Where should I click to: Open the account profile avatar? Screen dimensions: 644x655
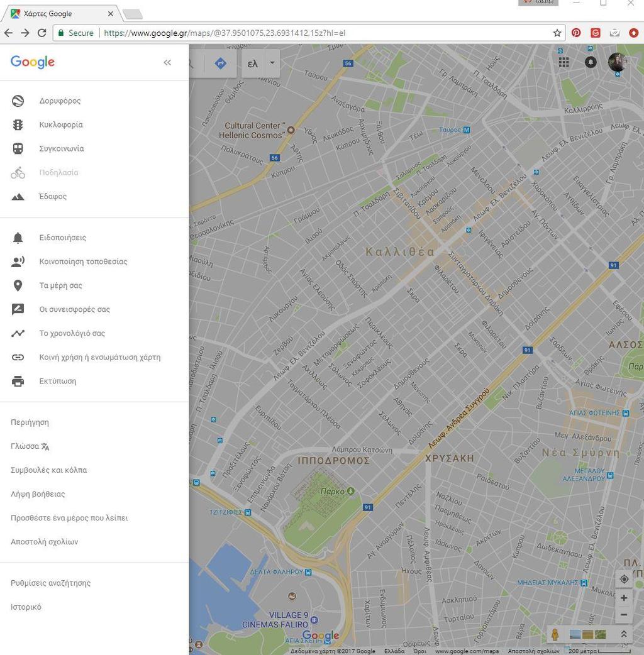[x=617, y=62]
